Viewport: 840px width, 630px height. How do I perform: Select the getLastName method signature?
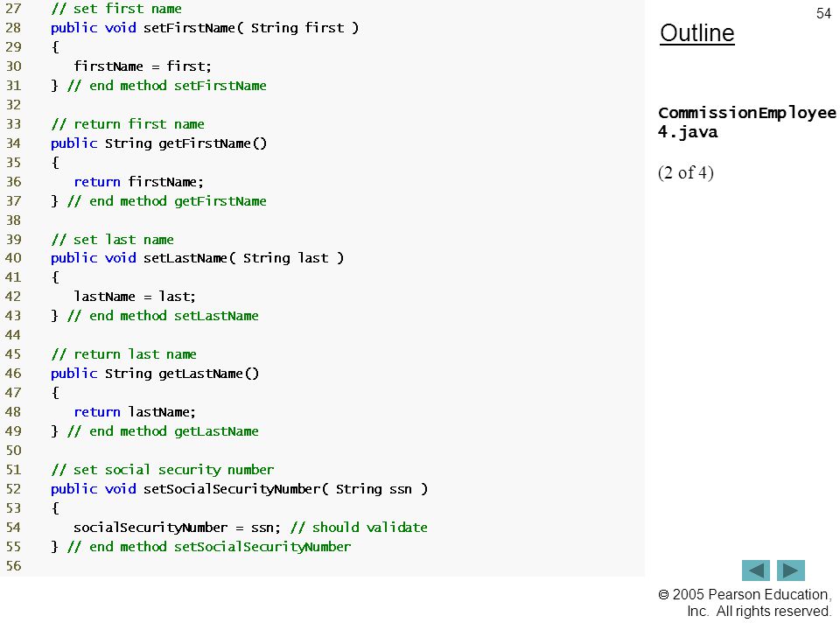point(155,374)
